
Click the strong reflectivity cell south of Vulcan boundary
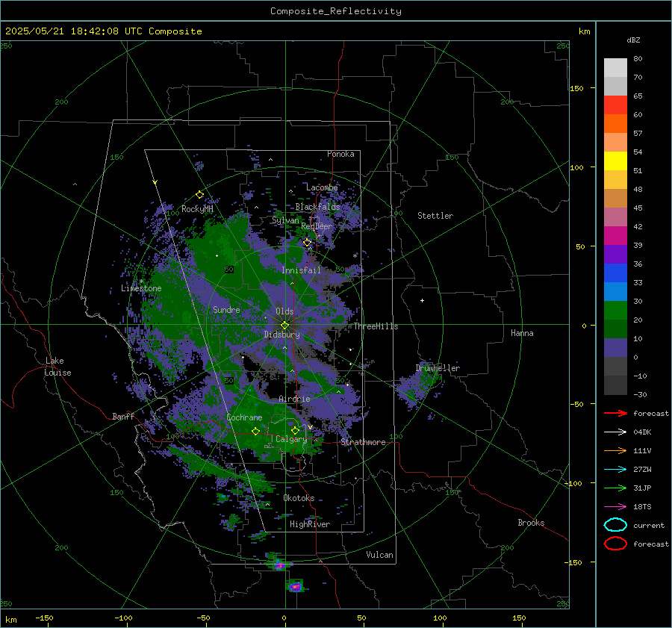pyautogui.click(x=295, y=586)
